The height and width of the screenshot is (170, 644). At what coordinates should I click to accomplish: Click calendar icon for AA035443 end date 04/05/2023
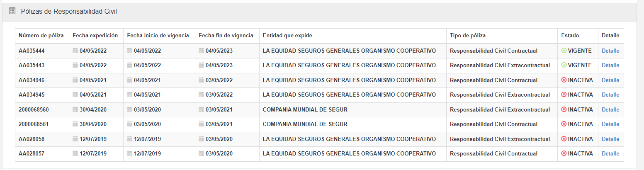click(x=201, y=65)
